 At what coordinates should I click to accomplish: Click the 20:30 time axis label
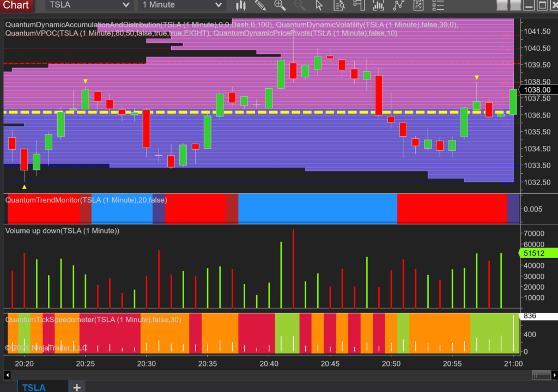pyautogui.click(x=147, y=364)
